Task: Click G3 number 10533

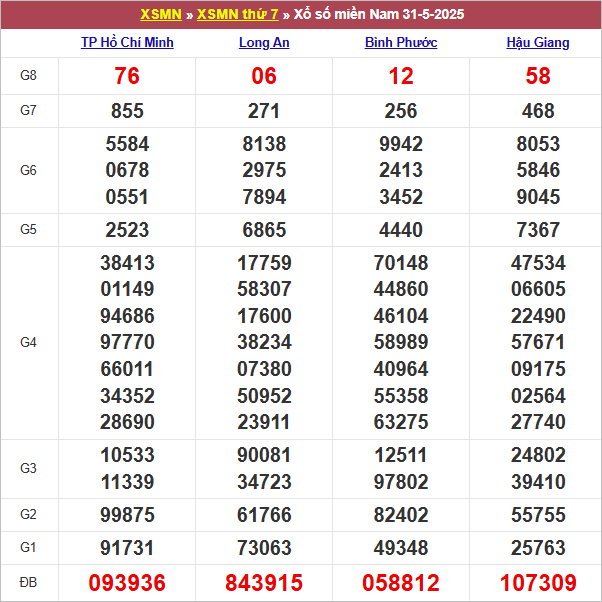Action: coord(127,455)
